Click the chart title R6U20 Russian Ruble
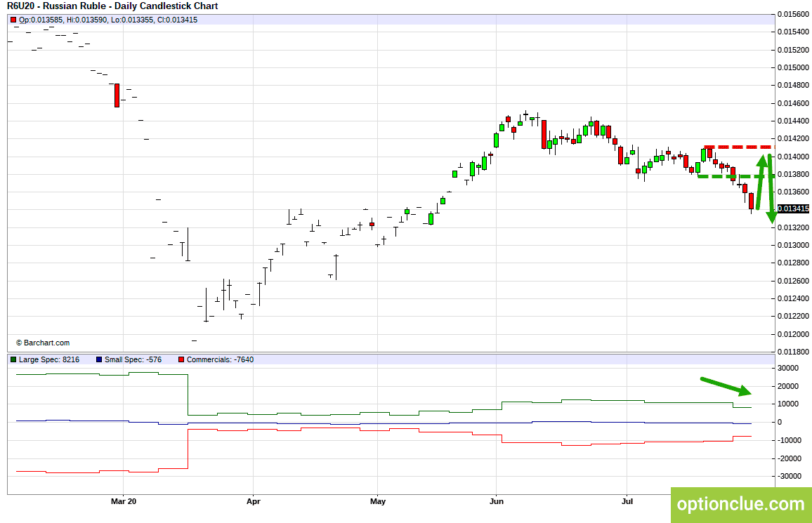 tap(112, 6)
